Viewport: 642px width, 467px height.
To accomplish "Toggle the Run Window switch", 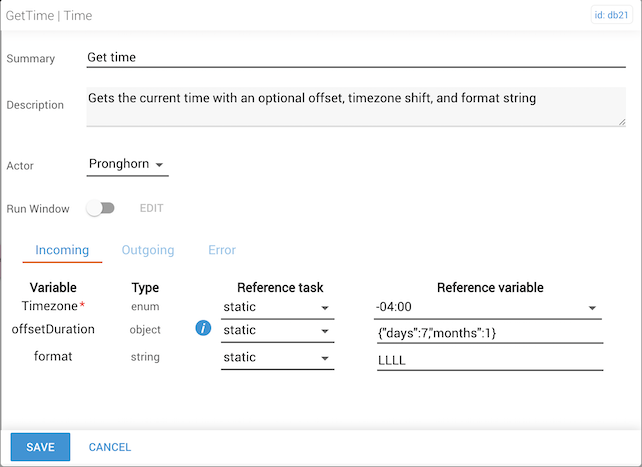I will pos(101,208).
